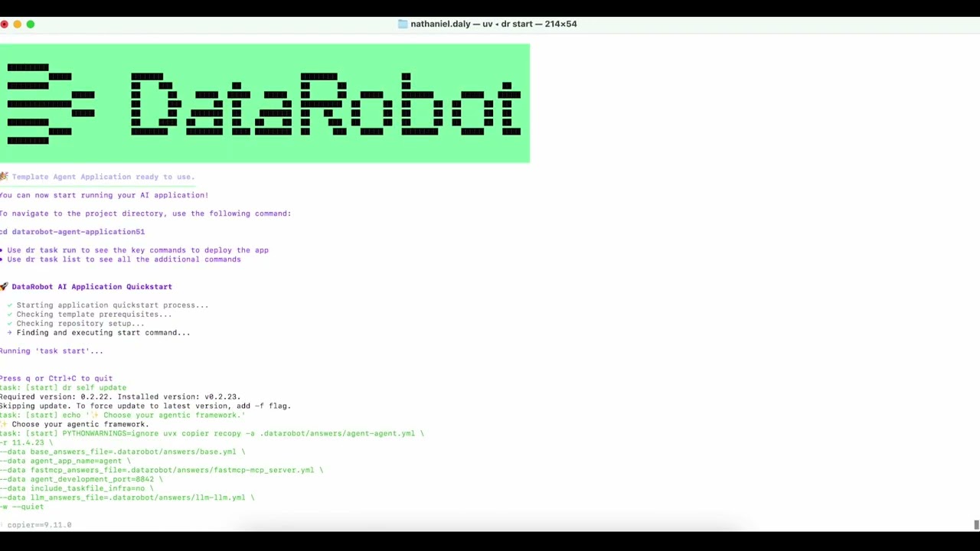The width and height of the screenshot is (980, 551).
Task: Click '--data agent_app_name=agent' line
Action: pos(66,461)
